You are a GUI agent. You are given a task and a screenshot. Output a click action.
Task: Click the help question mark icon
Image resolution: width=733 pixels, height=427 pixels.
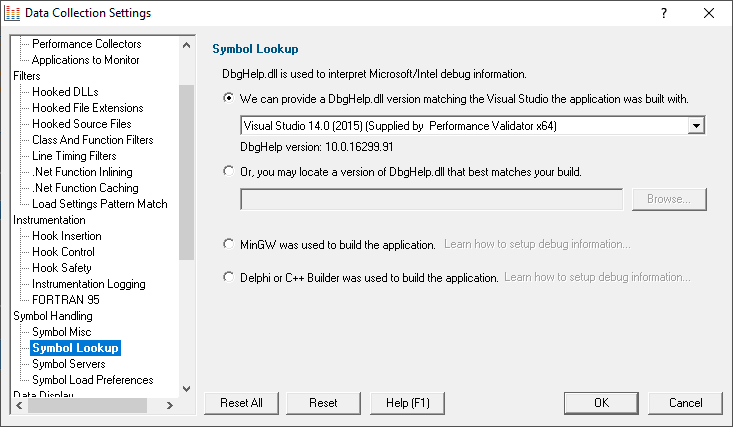(x=664, y=13)
